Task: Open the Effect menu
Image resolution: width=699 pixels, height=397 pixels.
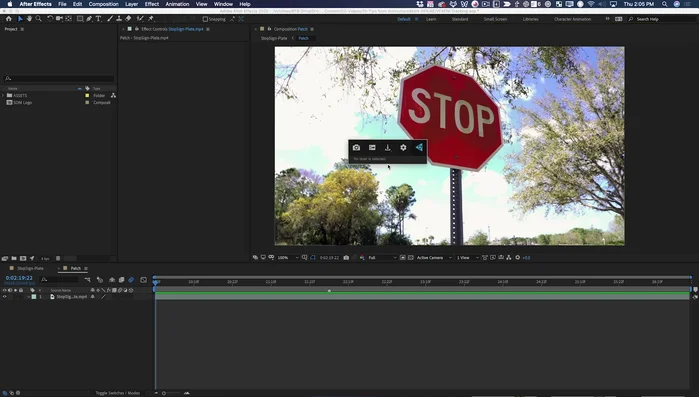Action: [x=152, y=4]
